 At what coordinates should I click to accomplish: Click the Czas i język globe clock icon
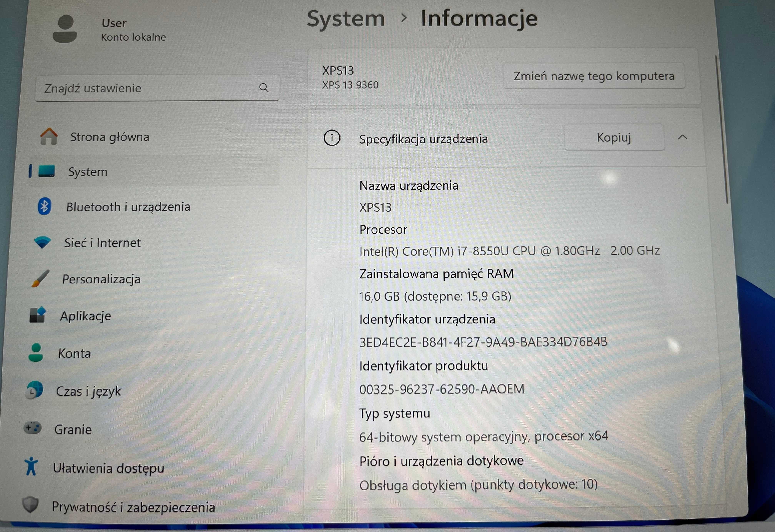point(34,390)
